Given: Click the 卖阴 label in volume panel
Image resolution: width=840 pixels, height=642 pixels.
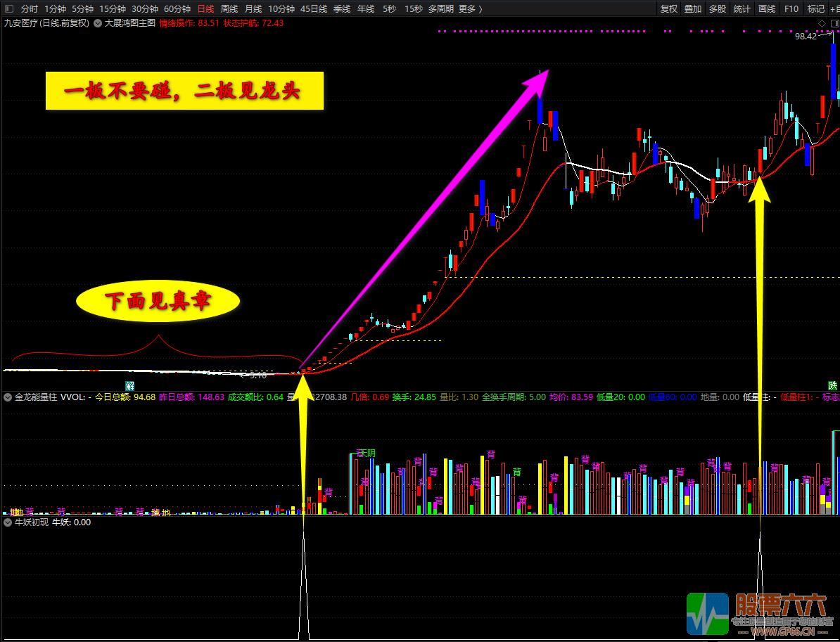Looking at the screenshot, I should [366, 453].
